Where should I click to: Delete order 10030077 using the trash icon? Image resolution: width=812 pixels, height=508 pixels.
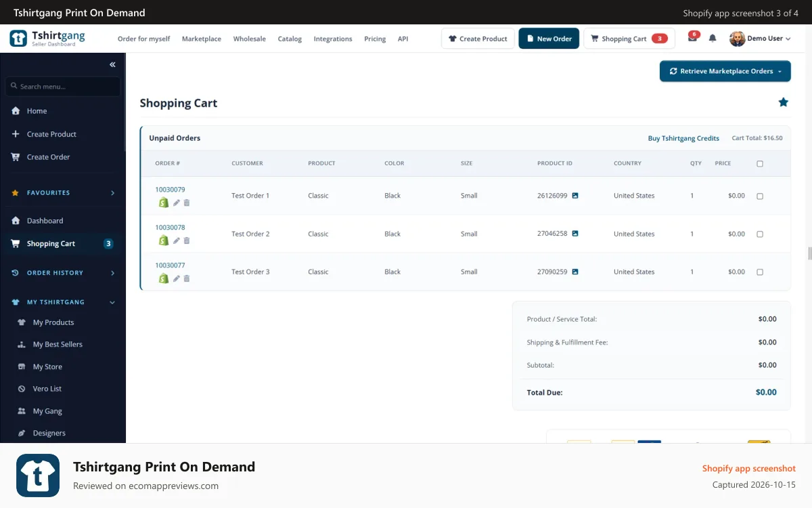click(x=187, y=278)
